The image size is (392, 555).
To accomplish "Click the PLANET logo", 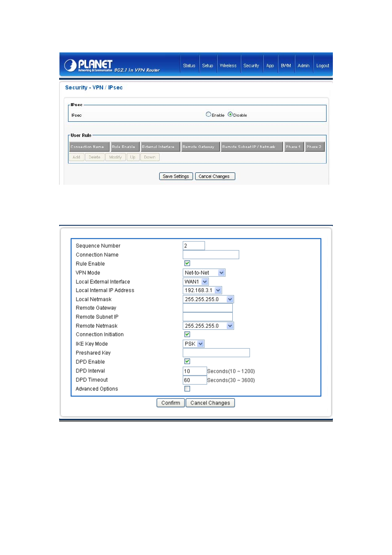I will pyautogui.click(x=88, y=66).
